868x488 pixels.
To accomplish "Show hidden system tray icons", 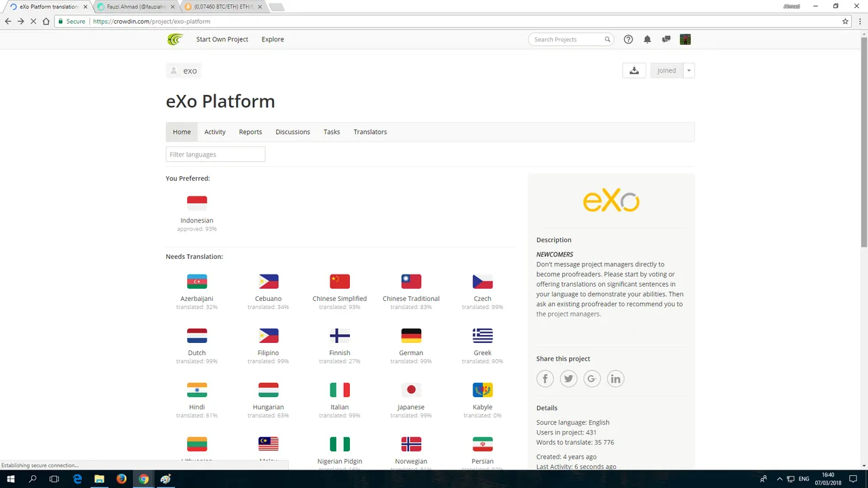I will [779, 479].
